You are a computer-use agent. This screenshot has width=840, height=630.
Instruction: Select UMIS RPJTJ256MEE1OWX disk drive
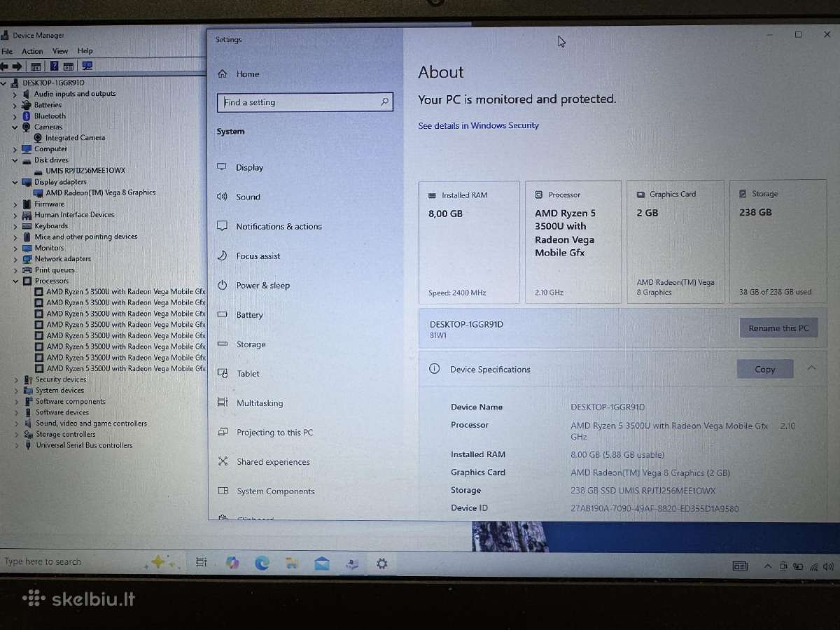click(x=85, y=171)
